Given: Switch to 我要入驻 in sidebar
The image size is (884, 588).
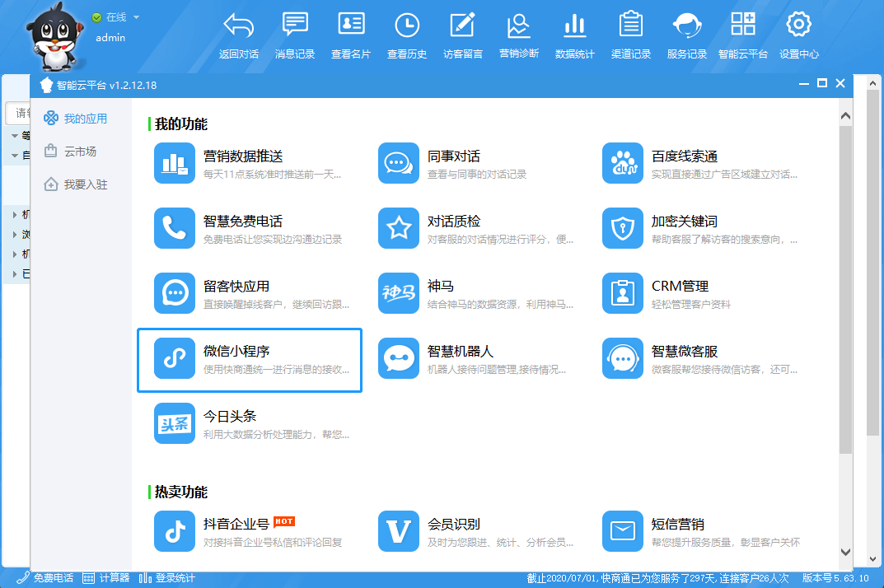Looking at the screenshot, I should coord(85,184).
